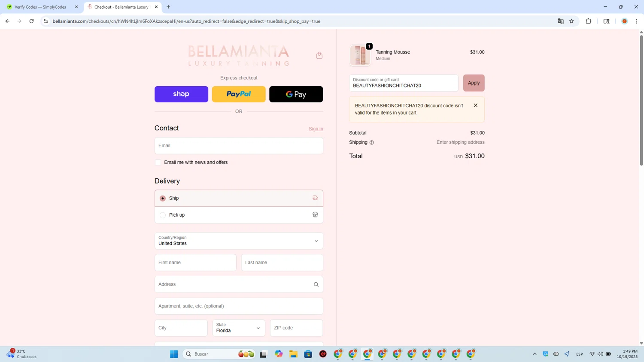Reload the current page

(x=31, y=21)
